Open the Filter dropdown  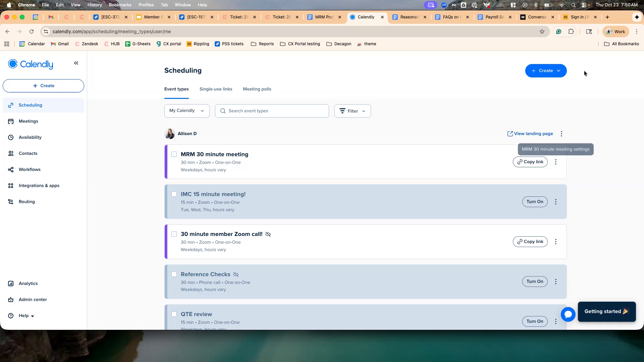coord(352,111)
